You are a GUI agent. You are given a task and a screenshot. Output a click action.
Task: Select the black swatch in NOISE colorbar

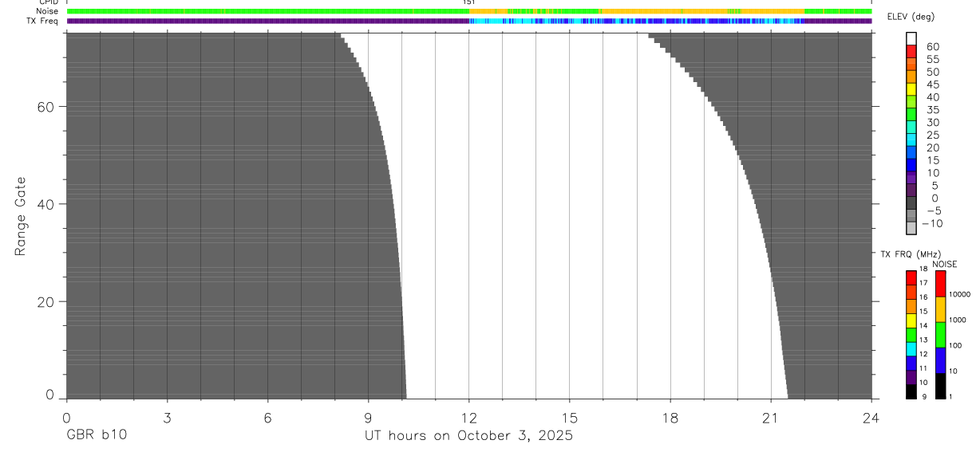coord(940,386)
